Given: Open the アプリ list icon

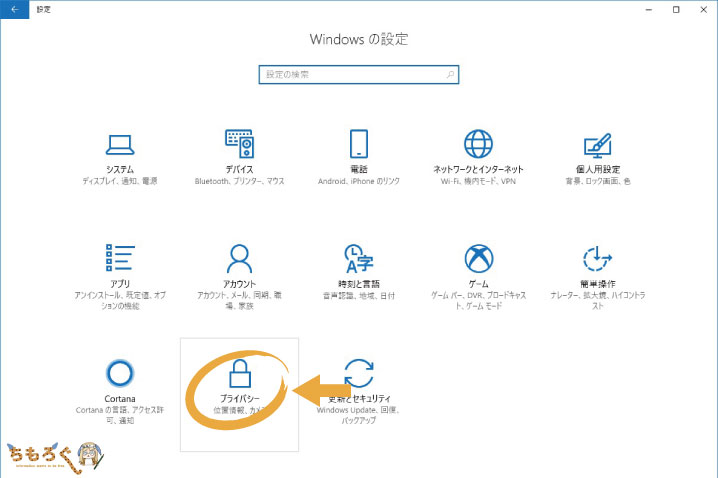Looking at the screenshot, I should click(x=120, y=257).
